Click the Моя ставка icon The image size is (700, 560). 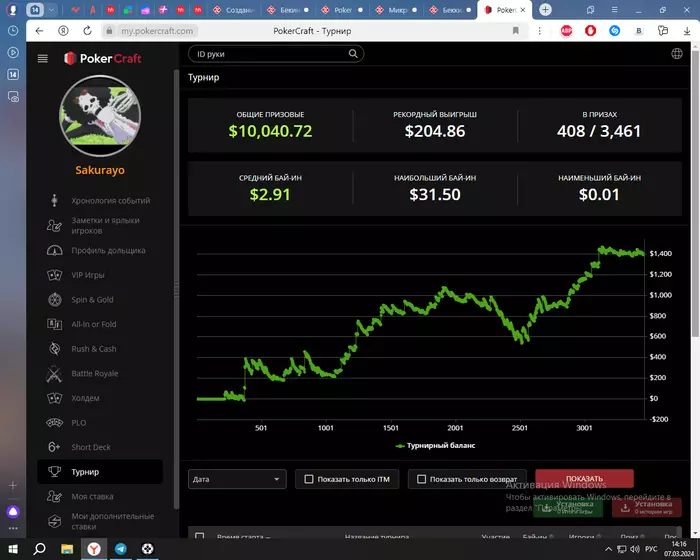pyautogui.click(x=54, y=496)
